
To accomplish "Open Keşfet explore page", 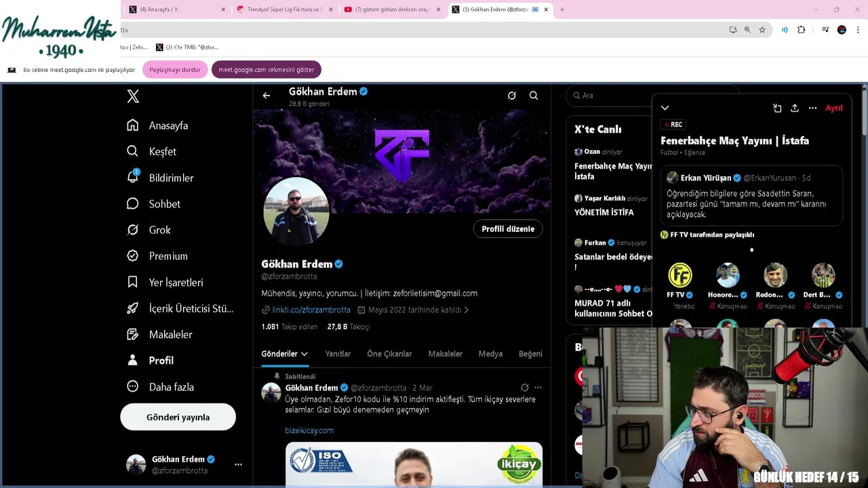I will [151, 151].
